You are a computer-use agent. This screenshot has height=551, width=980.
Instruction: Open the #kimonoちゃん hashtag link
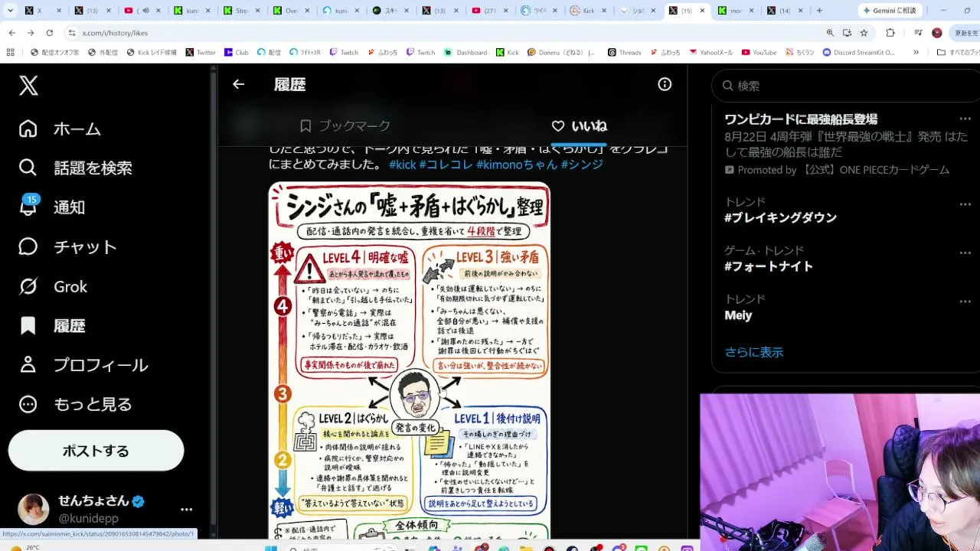coord(517,165)
